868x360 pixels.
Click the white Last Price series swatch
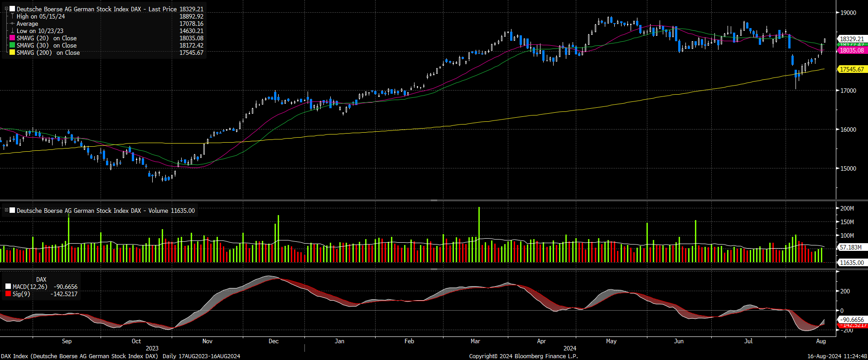coord(12,9)
